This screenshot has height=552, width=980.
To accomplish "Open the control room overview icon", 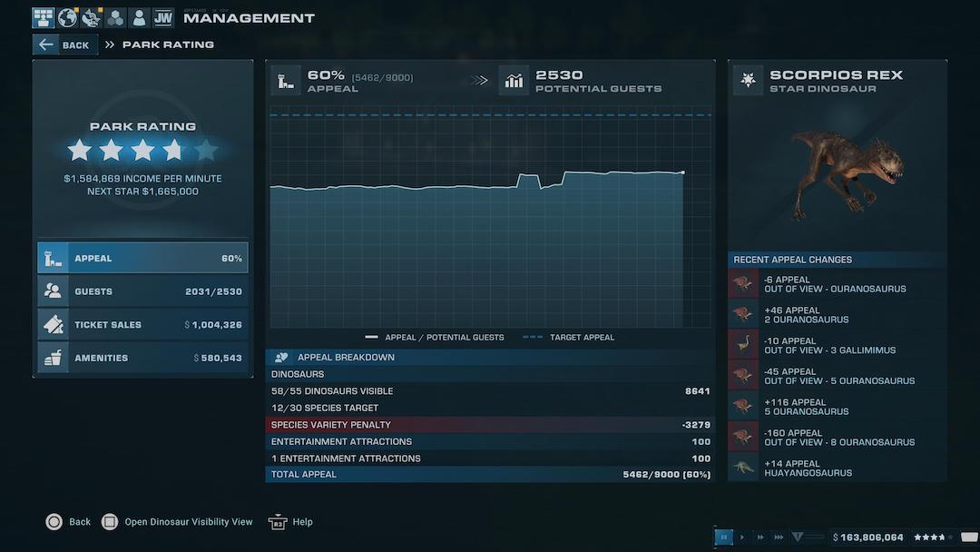I will pyautogui.click(x=44, y=17).
